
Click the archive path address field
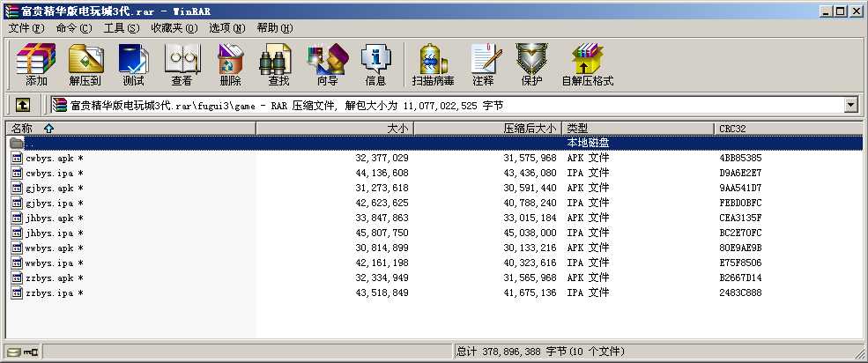(448, 105)
